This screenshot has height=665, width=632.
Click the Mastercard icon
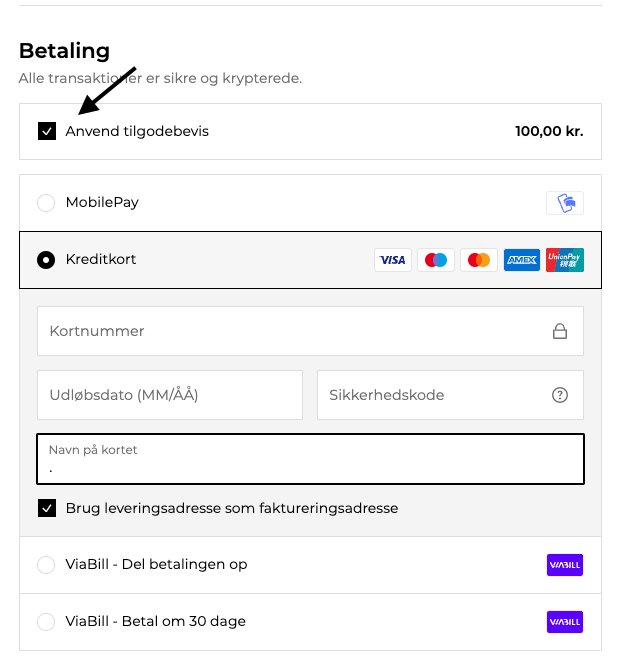click(479, 260)
